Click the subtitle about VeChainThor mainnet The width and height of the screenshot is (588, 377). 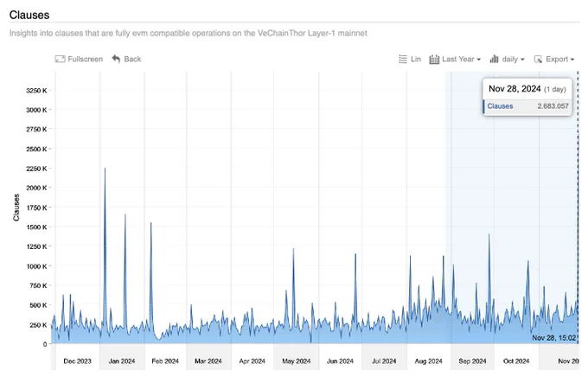click(189, 33)
